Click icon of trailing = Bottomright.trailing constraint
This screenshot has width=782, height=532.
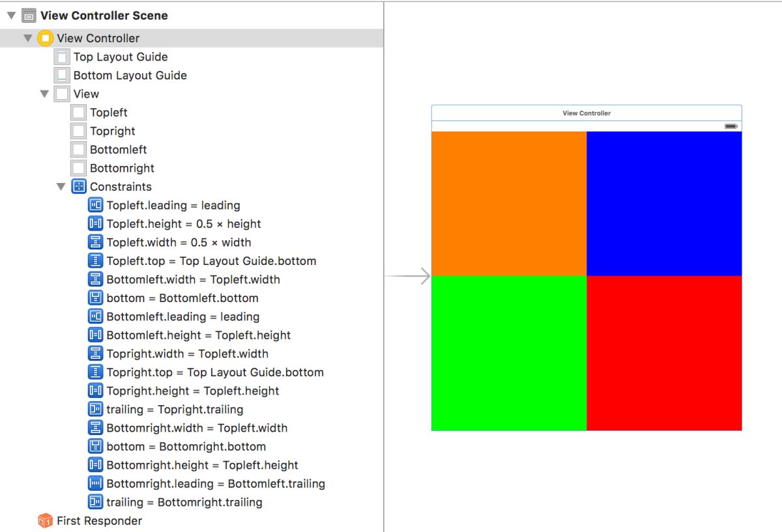coord(95,502)
